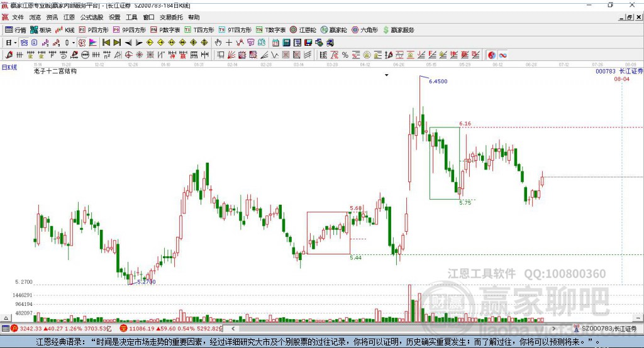644x348 pixels.
Task: Switch to K线 chart view
Action: click(x=65, y=30)
